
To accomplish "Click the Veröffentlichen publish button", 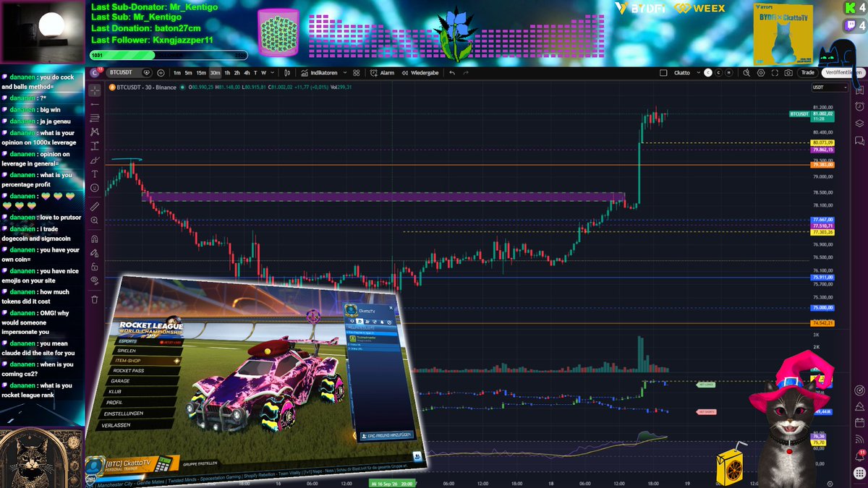I will pyautogui.click(x=843, y=73).
